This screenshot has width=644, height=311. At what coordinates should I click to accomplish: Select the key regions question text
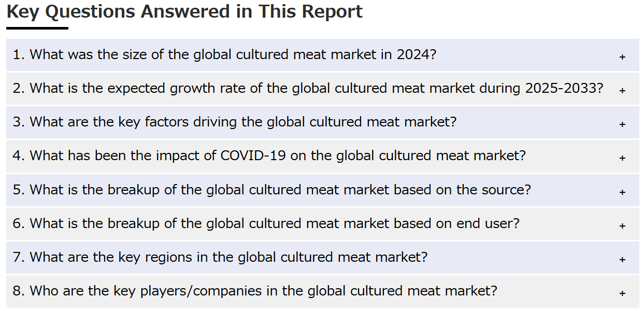(x=220, y=257)
